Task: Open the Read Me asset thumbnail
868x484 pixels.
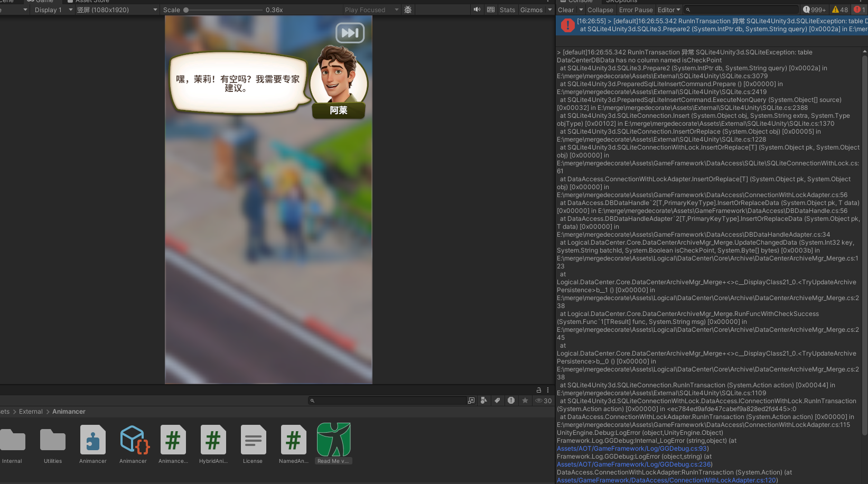Action: coord(333,440)
